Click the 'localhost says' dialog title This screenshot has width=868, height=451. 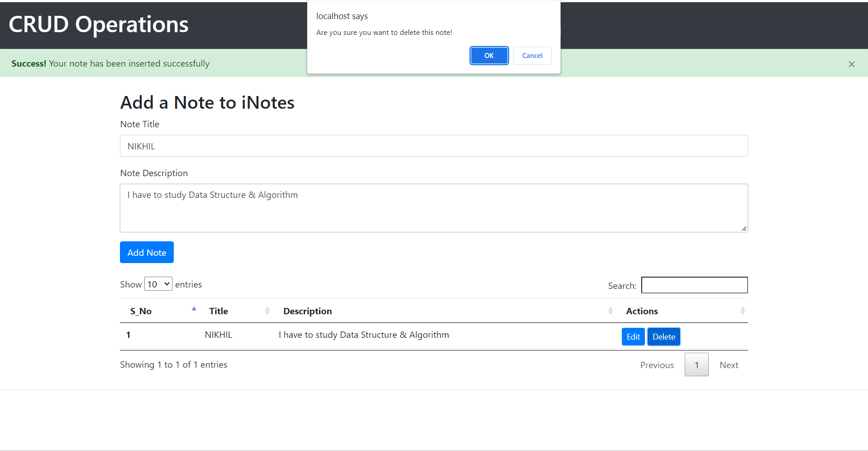[x=342, y=16]
